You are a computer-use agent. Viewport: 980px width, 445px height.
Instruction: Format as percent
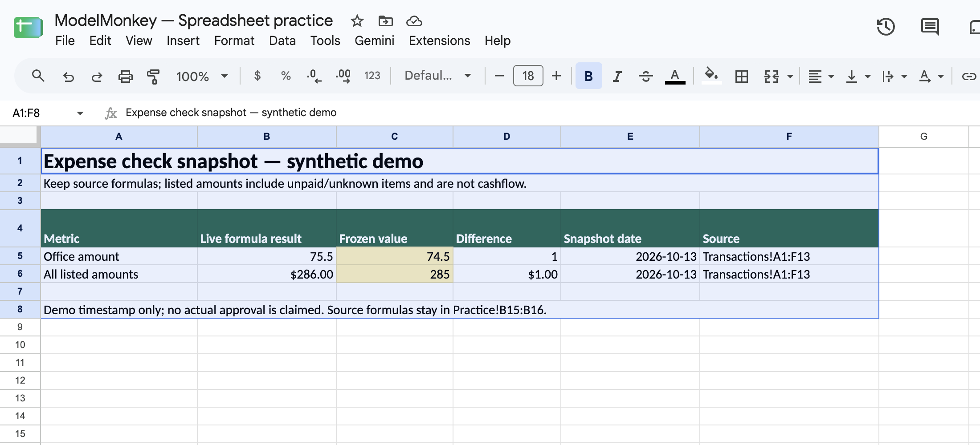[x=286, y=76]
